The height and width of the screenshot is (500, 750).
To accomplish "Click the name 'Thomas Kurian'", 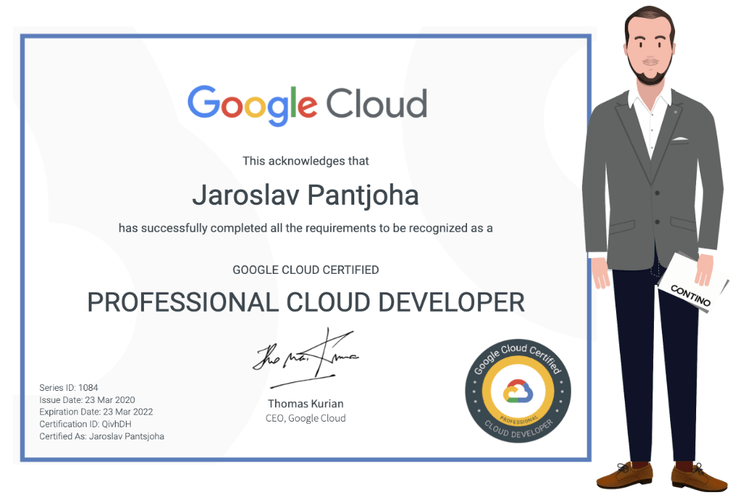I will coord(305,404).
